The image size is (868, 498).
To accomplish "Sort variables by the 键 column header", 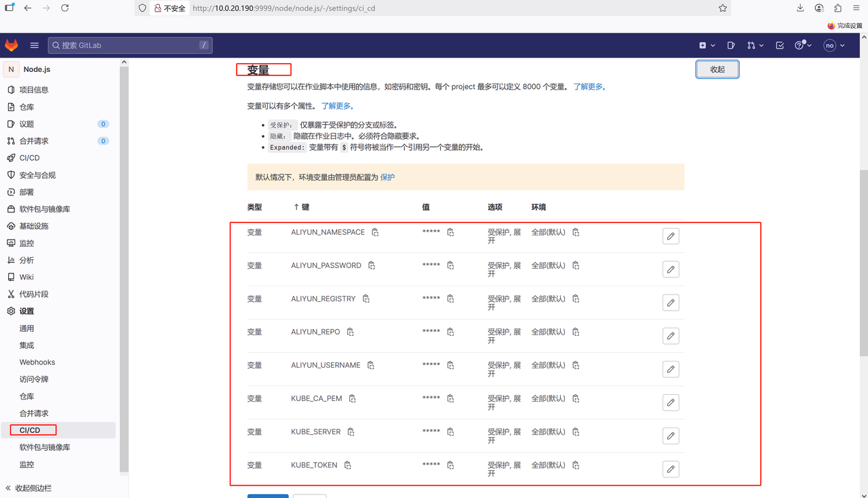I will pyautogui.click(x=301, y=207).
